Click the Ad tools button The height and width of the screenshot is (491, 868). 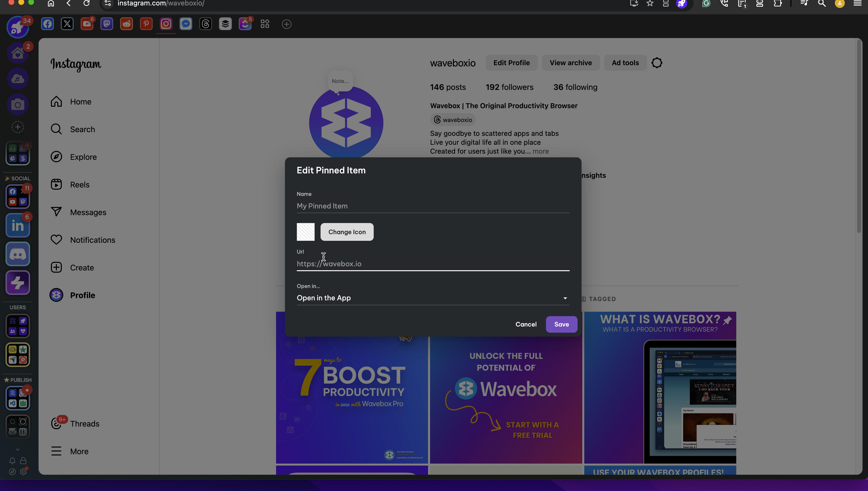tap(625, 63)
